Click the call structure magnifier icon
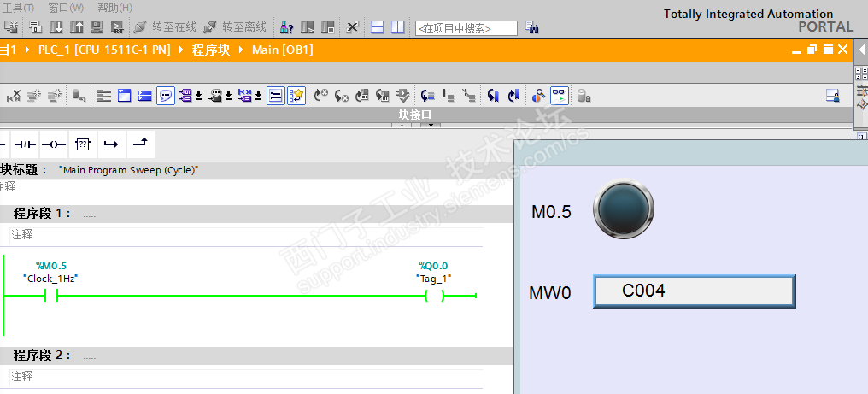This screenshot has width=868, height=394. [x=538, y=96]
